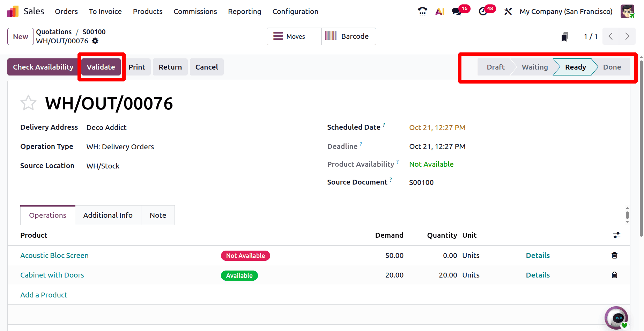
Task: Open the discuss messages icon
Action: click(457, 12)
